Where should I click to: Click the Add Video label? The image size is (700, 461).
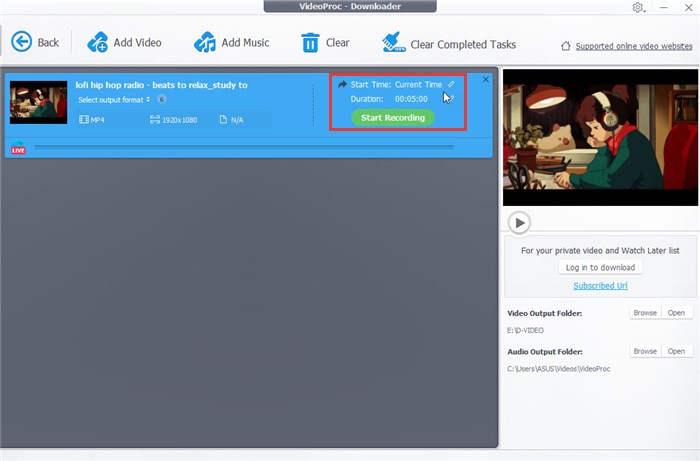(137, 42)
